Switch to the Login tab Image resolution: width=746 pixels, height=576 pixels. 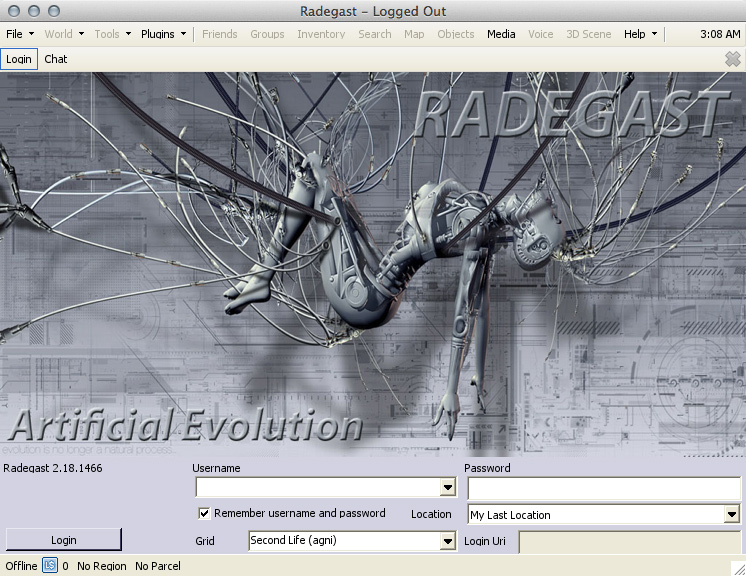[x=19, y=59]
